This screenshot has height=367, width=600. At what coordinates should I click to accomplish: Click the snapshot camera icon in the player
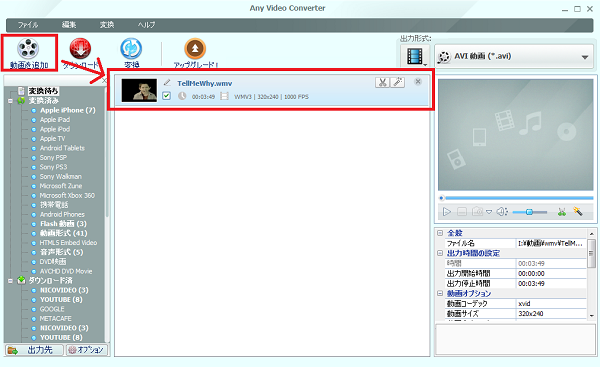pos(477,211)
